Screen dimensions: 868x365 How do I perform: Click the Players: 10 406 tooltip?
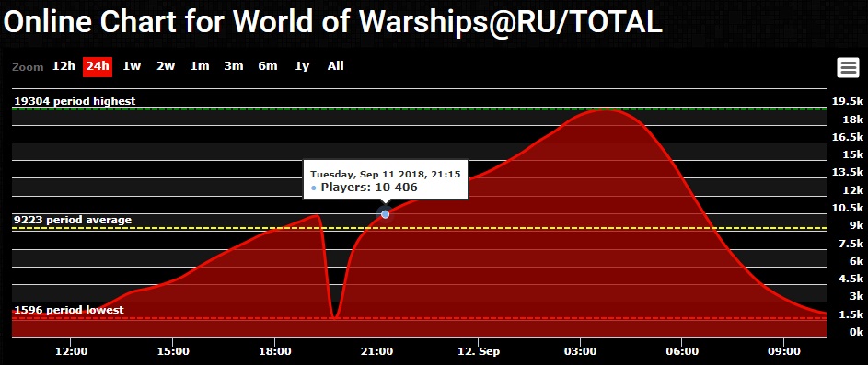point(386,180)
